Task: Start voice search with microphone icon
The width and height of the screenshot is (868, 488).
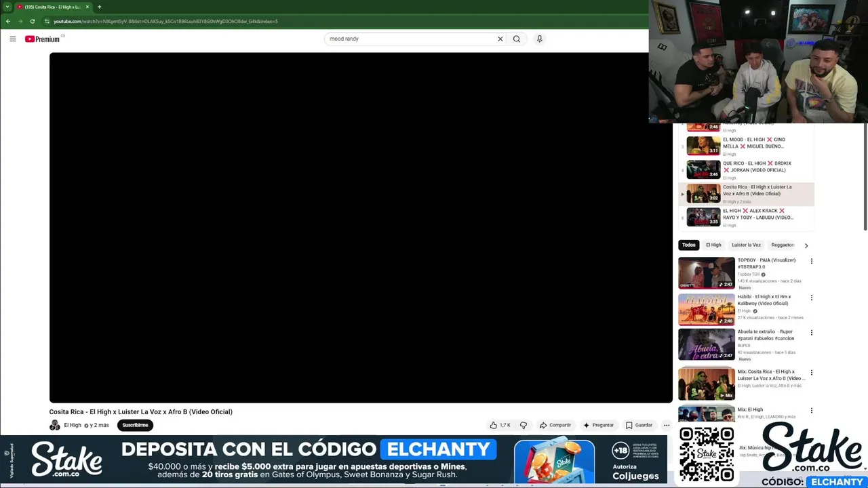Action: tap(539, 39)
